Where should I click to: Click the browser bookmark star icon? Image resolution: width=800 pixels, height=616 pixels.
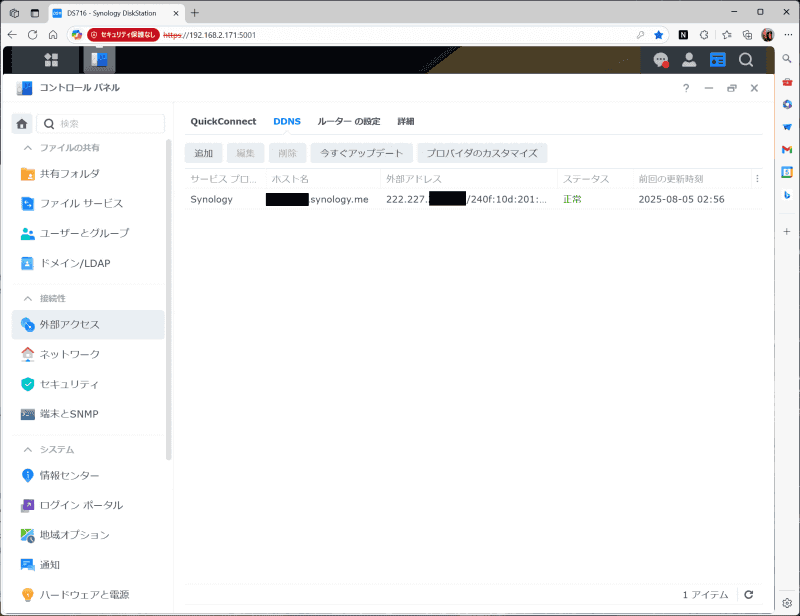[657, 33]
